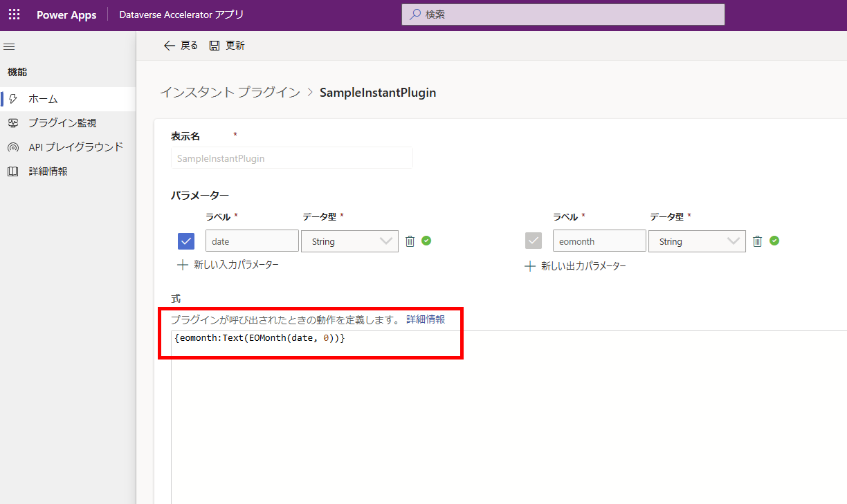The image size is (847, 504).
Task: Click the 式 section heading
Action: (x=176, y=299)
